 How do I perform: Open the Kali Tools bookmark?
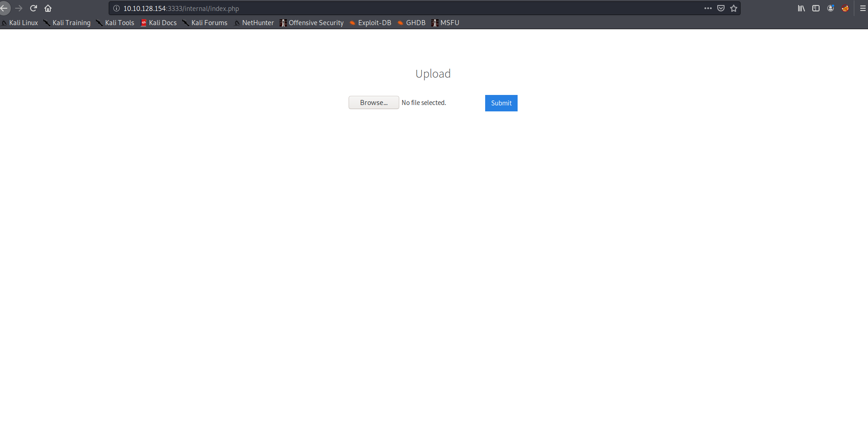[116, 23]
